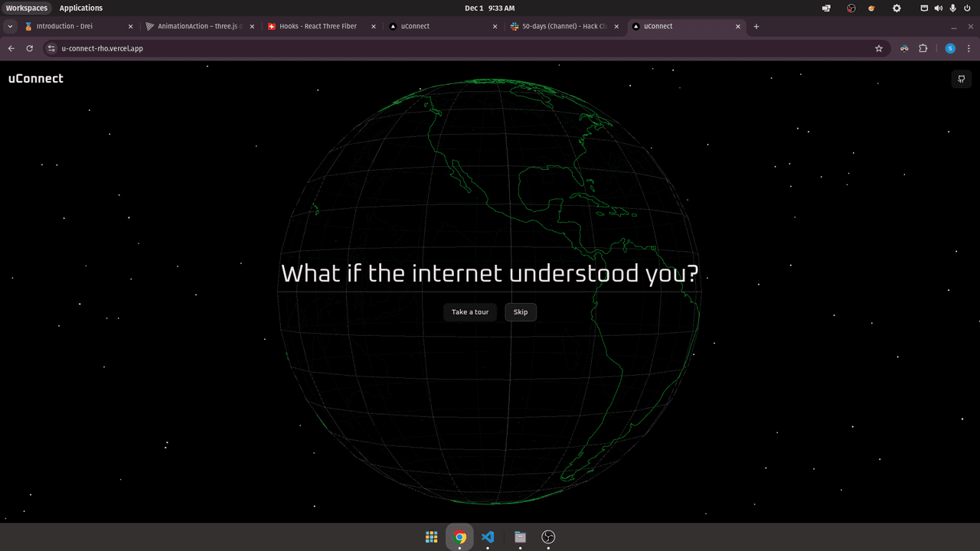980x551 pixels.
Task: Open Visual Studio Code from the dock
Action: [488, 537]
